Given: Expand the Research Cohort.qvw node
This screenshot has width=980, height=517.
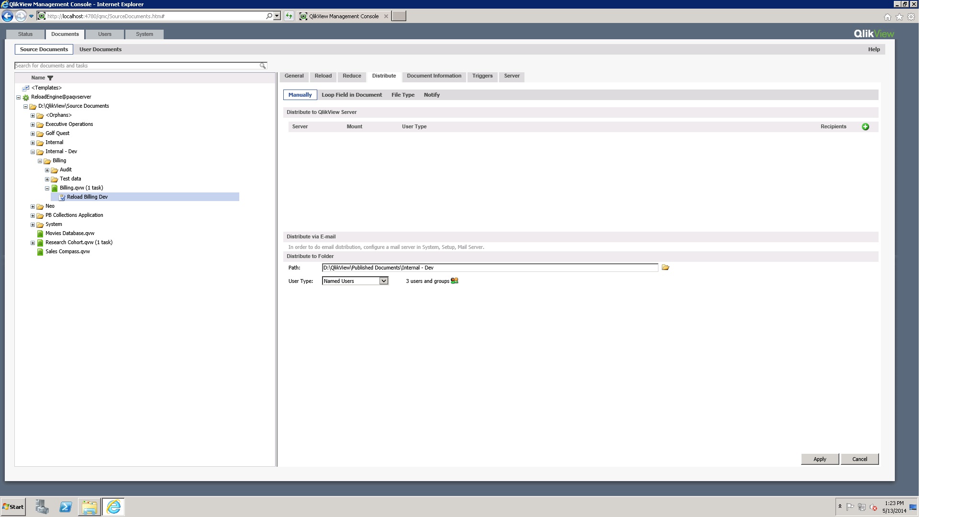Looking at the screenshot, I should coord(33,243).
